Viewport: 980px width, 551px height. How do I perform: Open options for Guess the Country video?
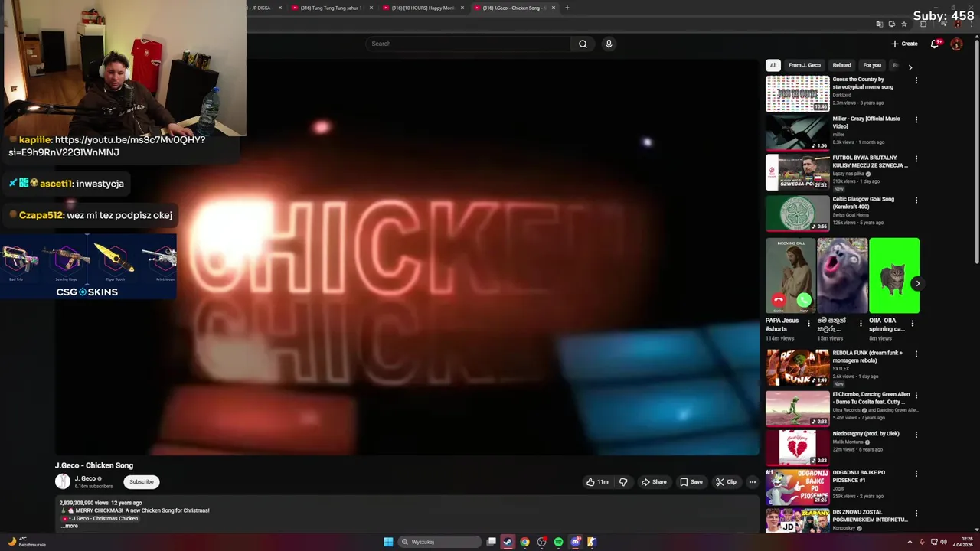[916, 80]
